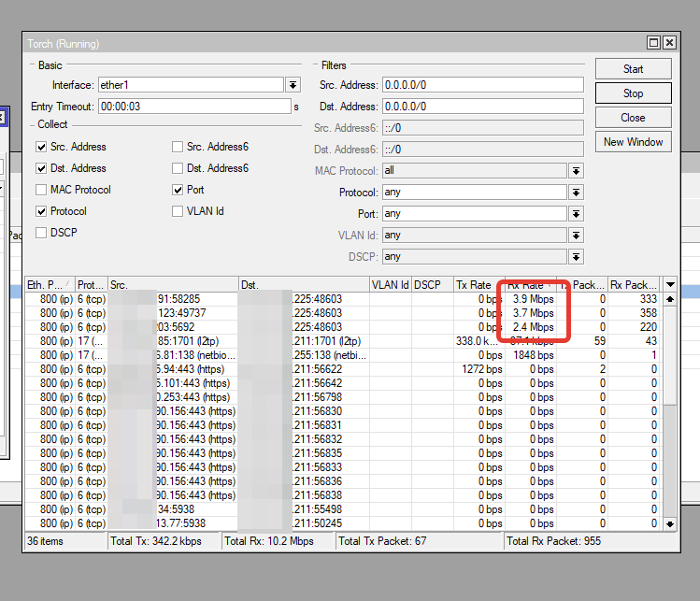Open the VLAN Id filter dropdown arrow
The width and height of the screenshot is (700, 601).
pyautogui.click(x=576, y=236)
